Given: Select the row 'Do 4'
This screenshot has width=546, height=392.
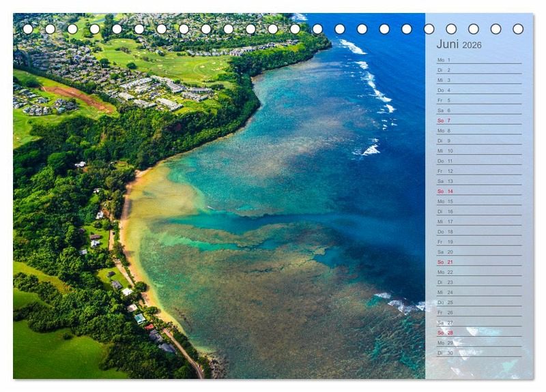Looking at the screenshot, I should 479,90.
